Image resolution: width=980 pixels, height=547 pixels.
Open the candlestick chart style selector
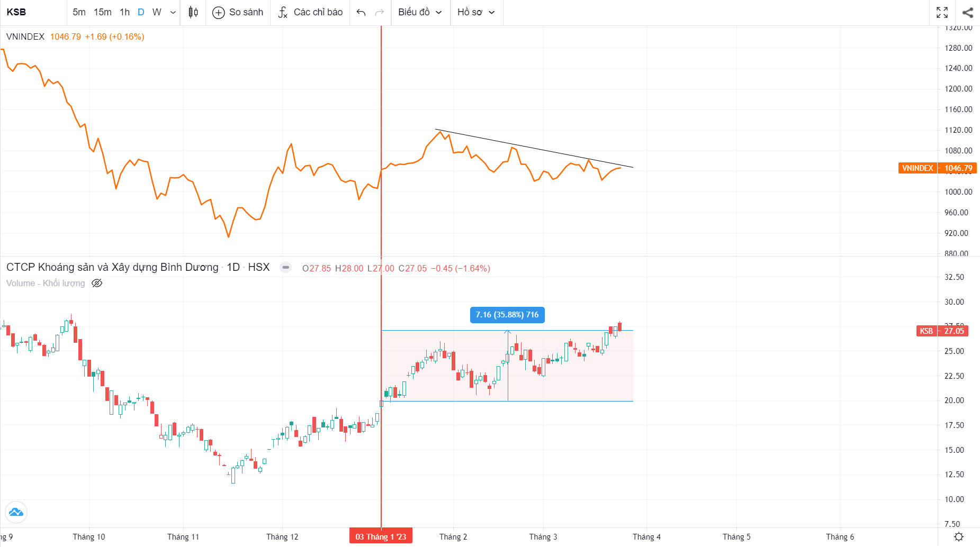coord(193,12)
